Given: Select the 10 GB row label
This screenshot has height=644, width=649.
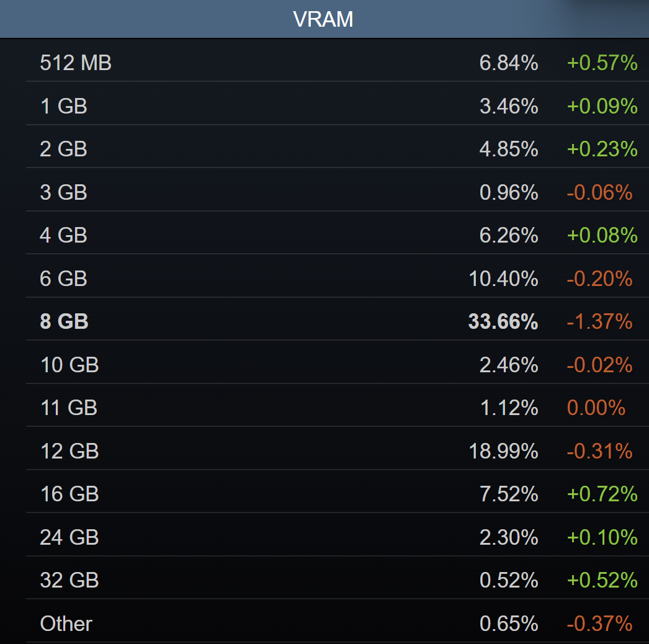Looking at the screenshot, I should (x=69, y=365).
